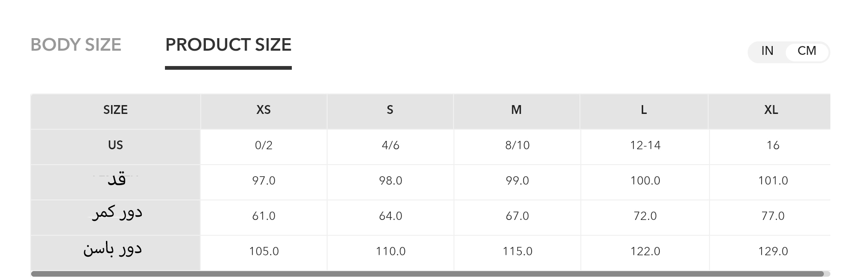
Task: Switch units to IN
Action: click(767, 51)
